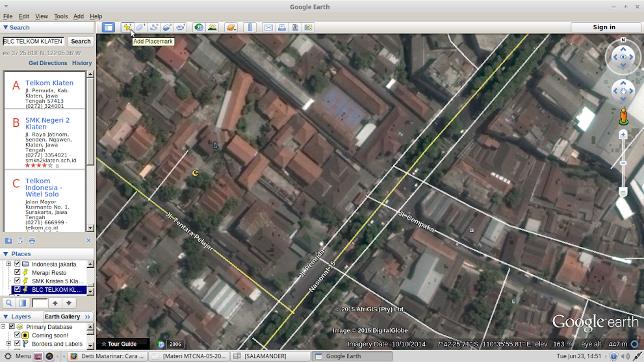Open the Edit menu
This screenshot has height=362, width=644.
[24, 16]
